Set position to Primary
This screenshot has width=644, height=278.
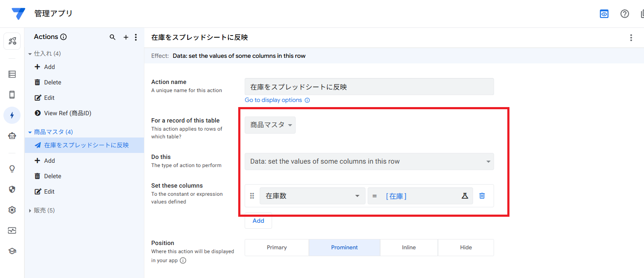[x=277, y=248]
